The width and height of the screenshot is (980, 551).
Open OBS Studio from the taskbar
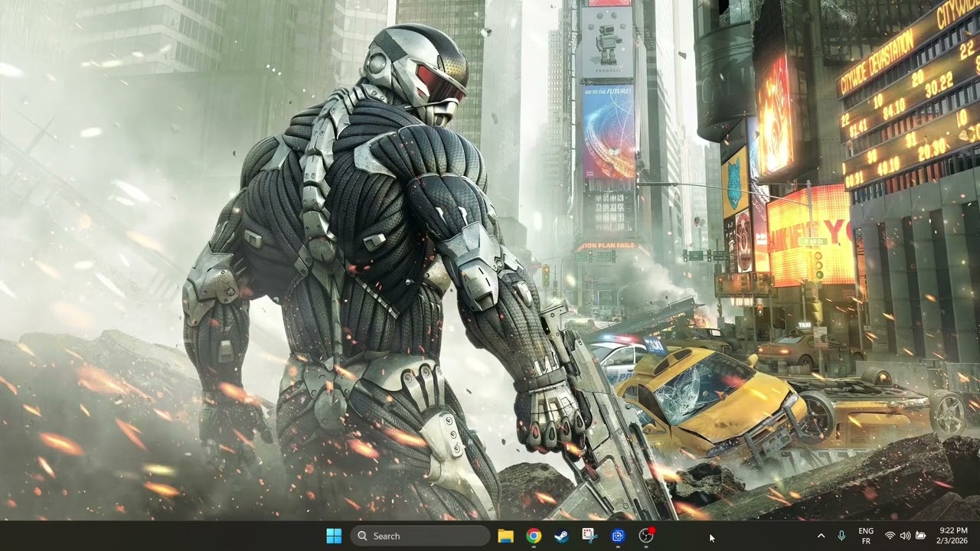(646, 536)
